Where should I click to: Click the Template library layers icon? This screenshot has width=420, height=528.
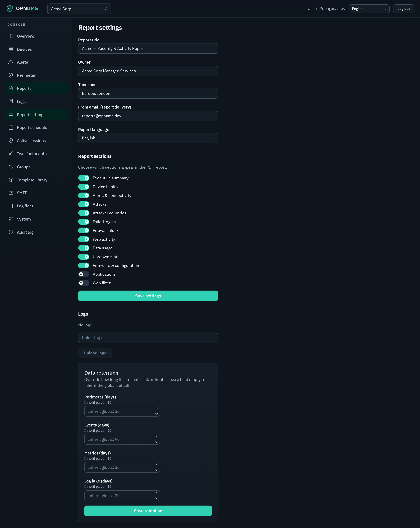pos(11,180)
